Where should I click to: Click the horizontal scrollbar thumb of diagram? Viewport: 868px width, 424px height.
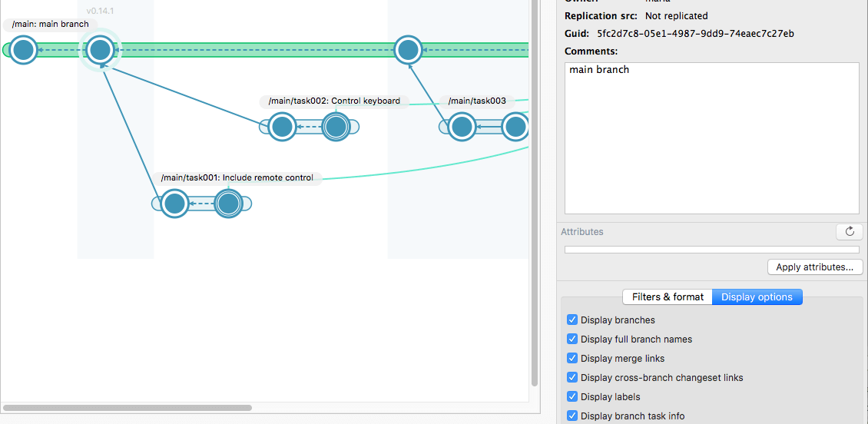(128, 407)
